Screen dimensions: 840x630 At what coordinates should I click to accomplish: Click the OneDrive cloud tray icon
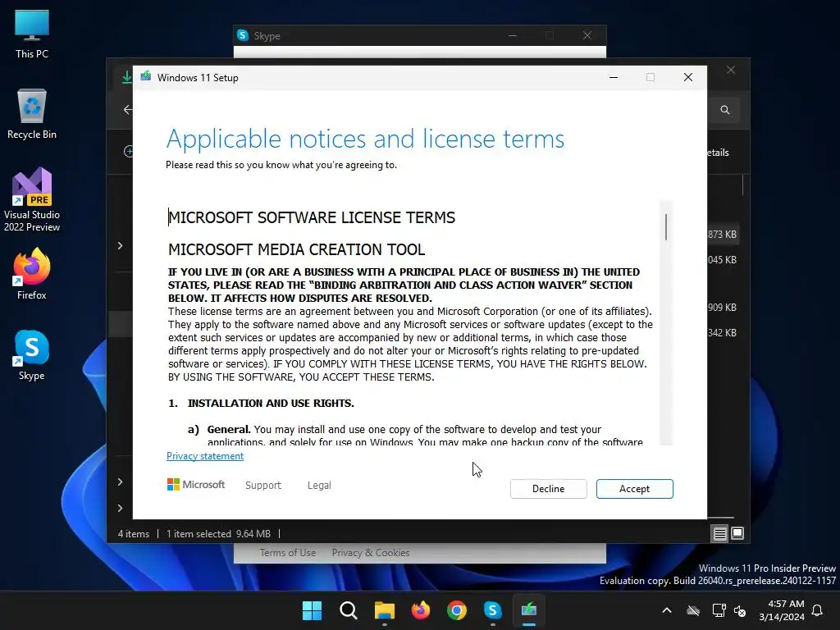tap(693, 610)
